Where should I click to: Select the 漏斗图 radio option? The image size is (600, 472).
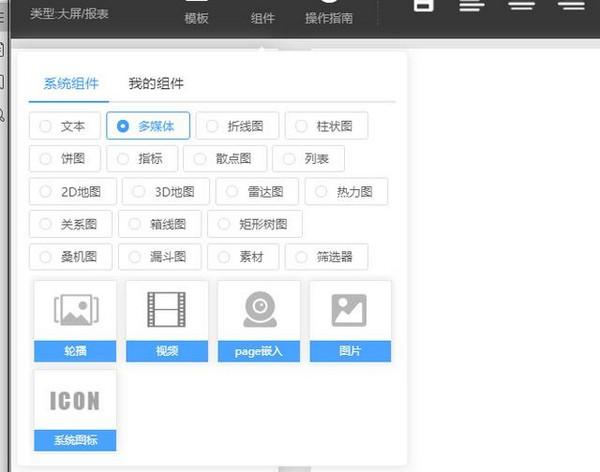point(160,257)
